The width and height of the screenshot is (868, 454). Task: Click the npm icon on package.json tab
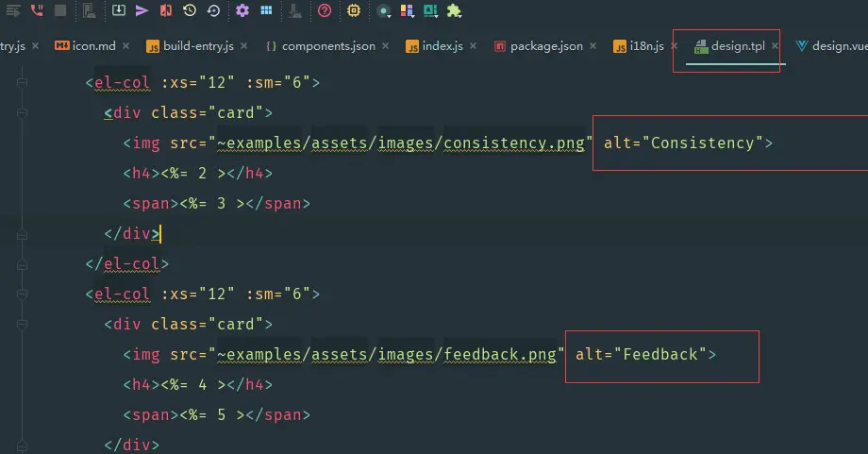(500, 46)
